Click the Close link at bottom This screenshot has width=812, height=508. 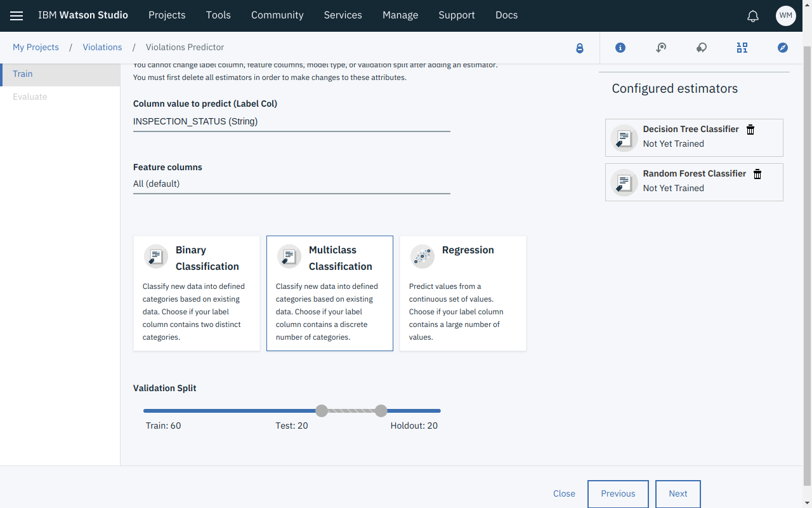(564, 493)
